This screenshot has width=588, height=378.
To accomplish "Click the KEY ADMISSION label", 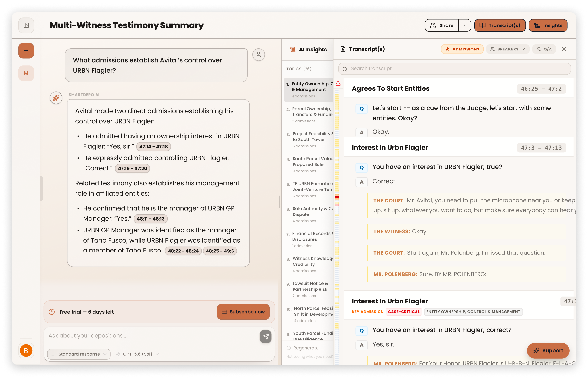I will pos(367,312).
